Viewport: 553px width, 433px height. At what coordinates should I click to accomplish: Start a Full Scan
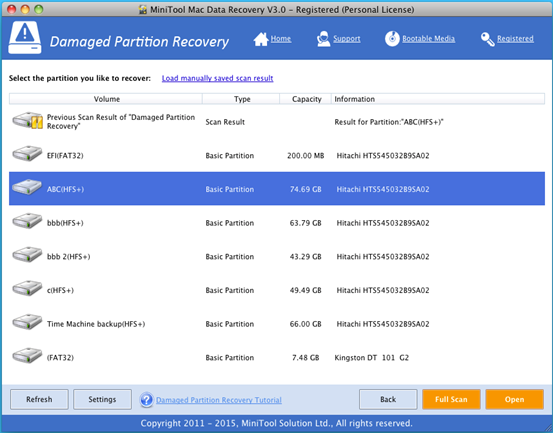(x=451, y=400)
